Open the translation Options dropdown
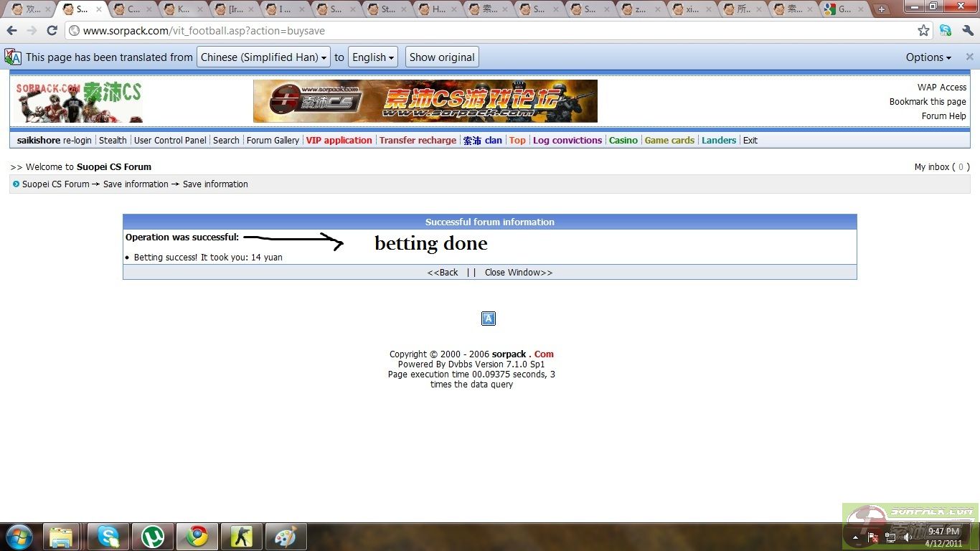 click(x=928, y=57)
